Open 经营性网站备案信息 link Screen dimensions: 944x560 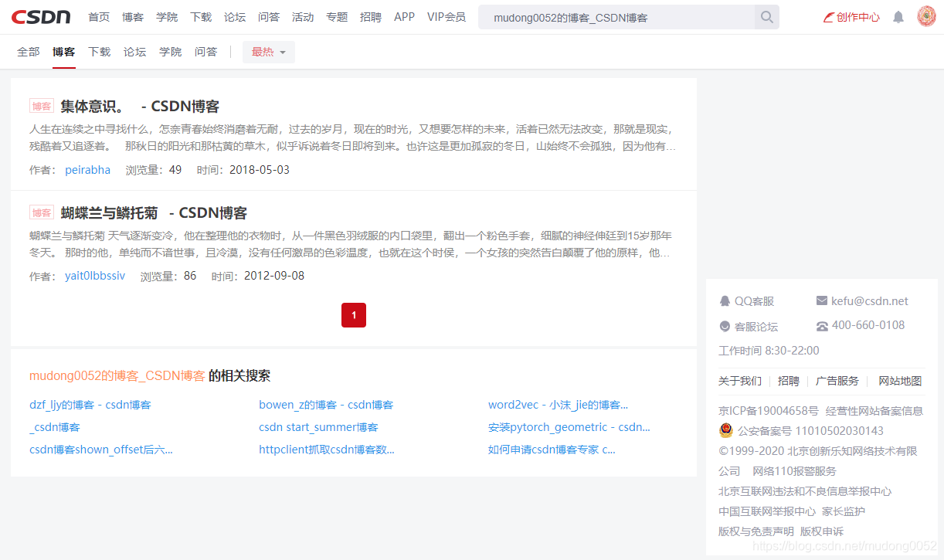(x=874, y=411)
